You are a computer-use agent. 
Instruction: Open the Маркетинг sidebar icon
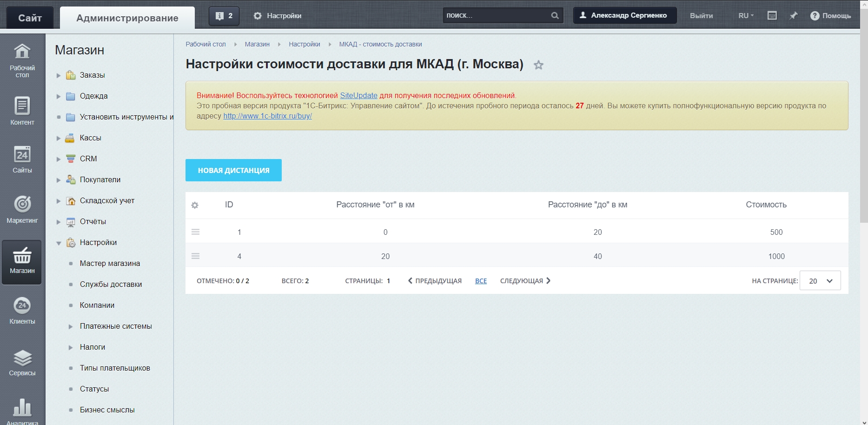point(22,209)
